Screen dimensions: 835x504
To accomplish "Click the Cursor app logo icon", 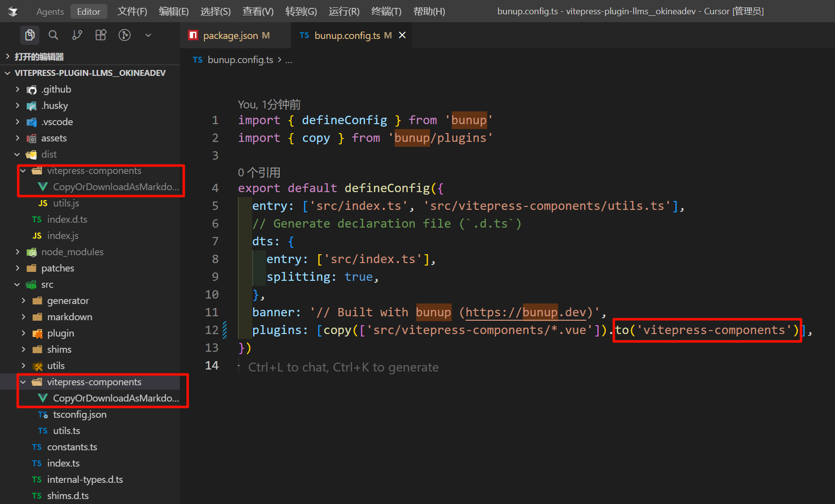I will [13, 11].
